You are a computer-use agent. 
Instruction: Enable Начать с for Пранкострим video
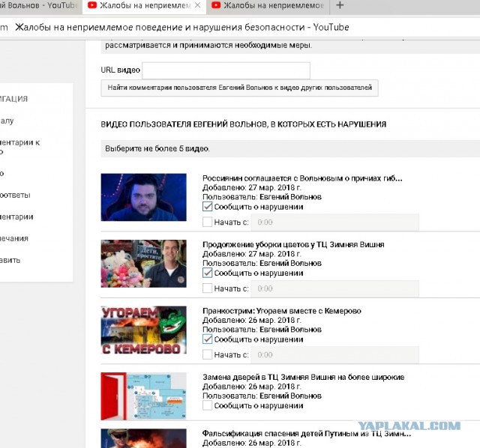pos(207,354)
